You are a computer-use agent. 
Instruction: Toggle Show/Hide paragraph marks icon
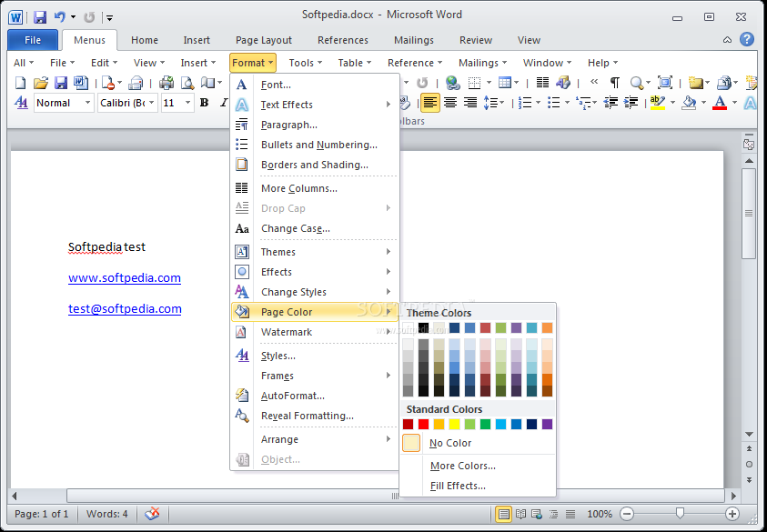[615, 83]
